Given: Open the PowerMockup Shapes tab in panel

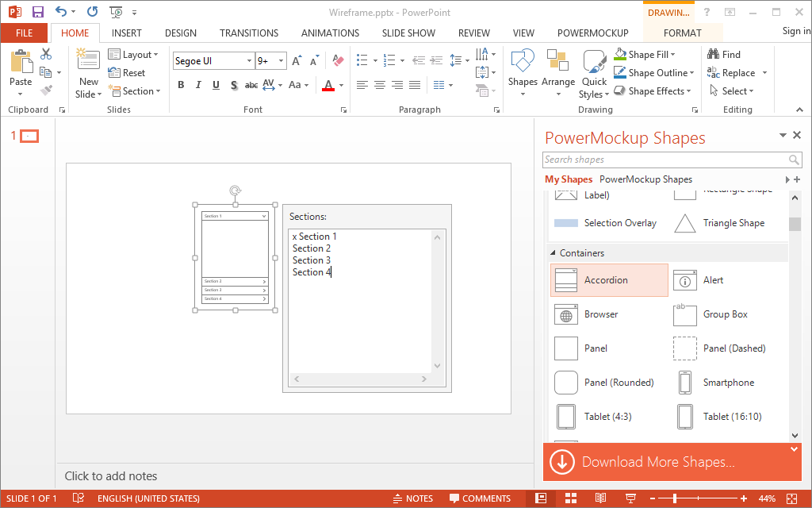Looking at the screenshot, I should pyautogui.click(x=645, y=179).
